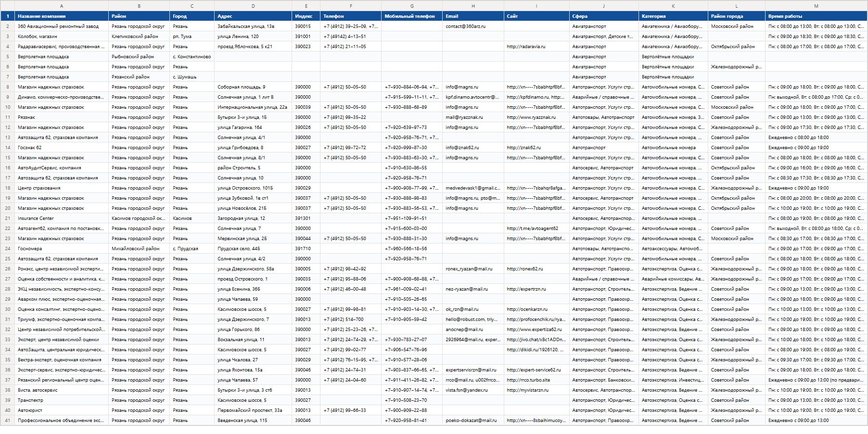Select cell 'expertservisrzn@mail.ru'
The height and width of the screenshot is (434, 868).
click(x=473, y=370)
